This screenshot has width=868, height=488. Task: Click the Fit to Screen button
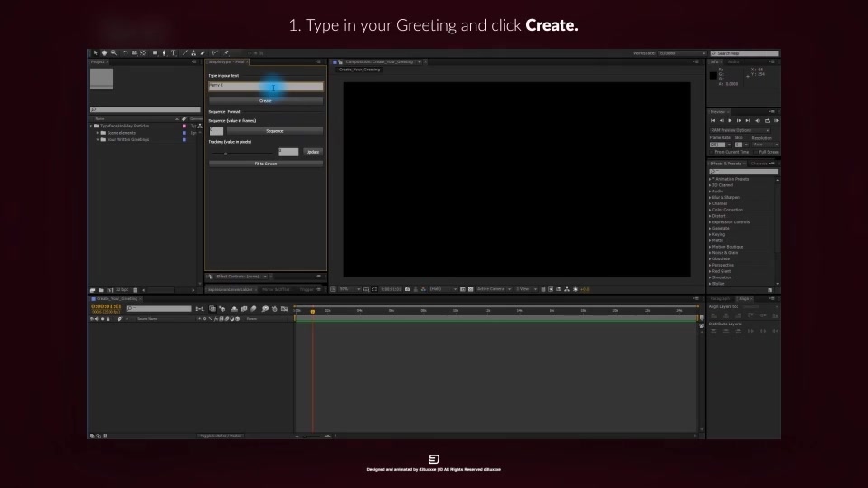pyautogui.click(x=266, y=164)
